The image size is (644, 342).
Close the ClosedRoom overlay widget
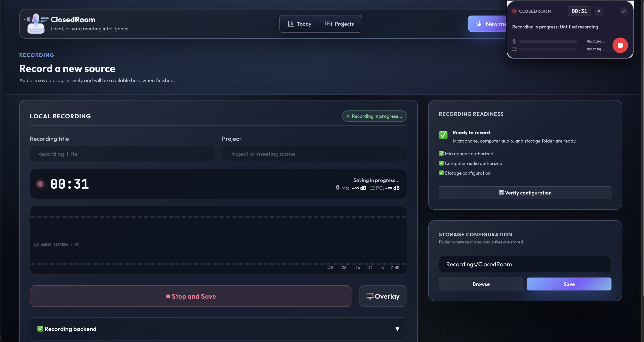pyautogui.click(x=624, y=11)
